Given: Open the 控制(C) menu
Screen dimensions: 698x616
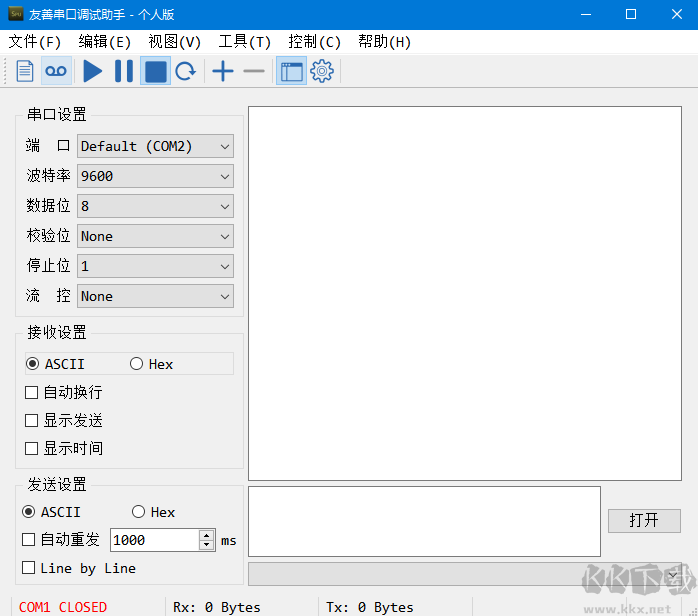Looking at the screenshot, I should click(x=314, y=42).
